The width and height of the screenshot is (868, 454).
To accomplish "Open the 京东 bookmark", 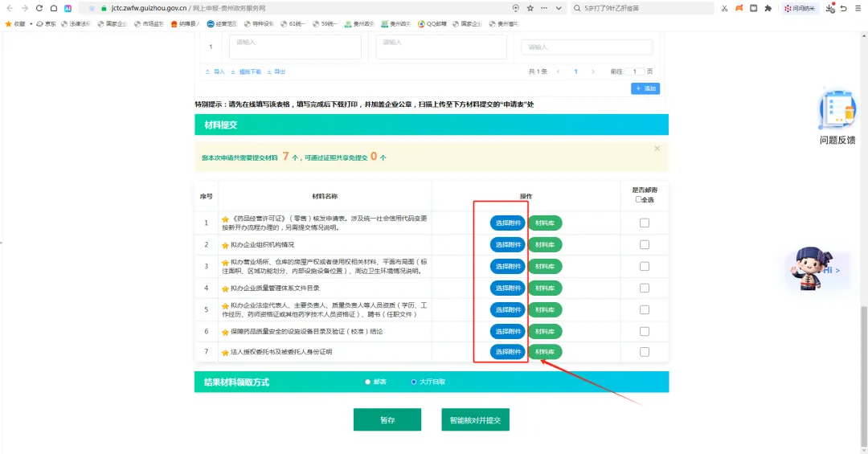I will coord(46,24).
